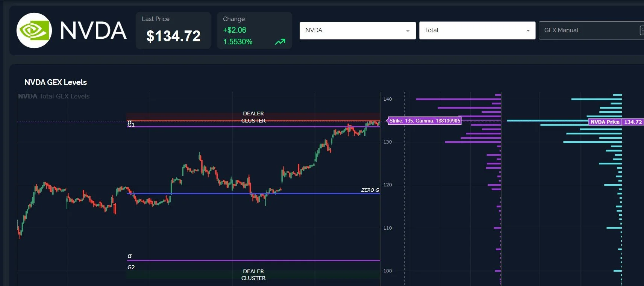The image size is (644, 286).
Task: Click the Strike 135 Gamma tooltip label
Action: point(424,121)
